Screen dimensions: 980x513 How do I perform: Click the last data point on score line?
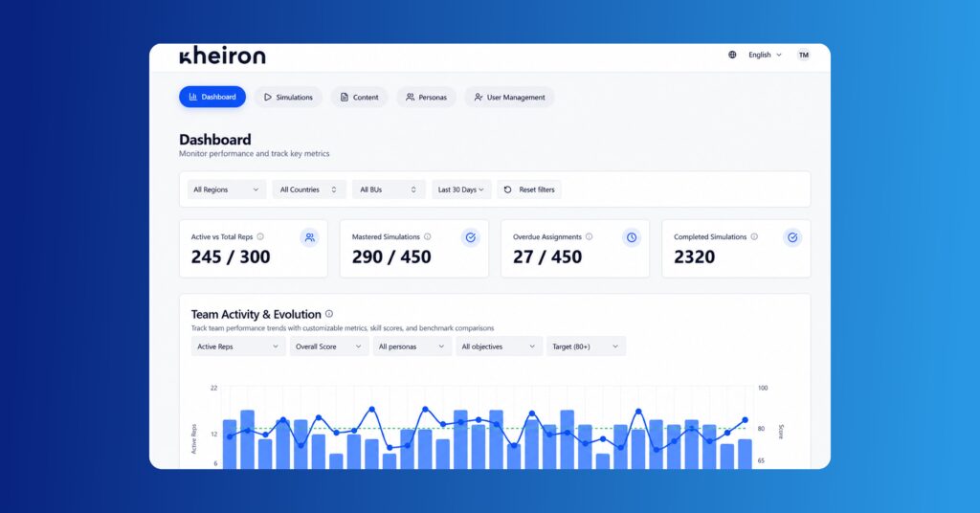coord(745,420)
